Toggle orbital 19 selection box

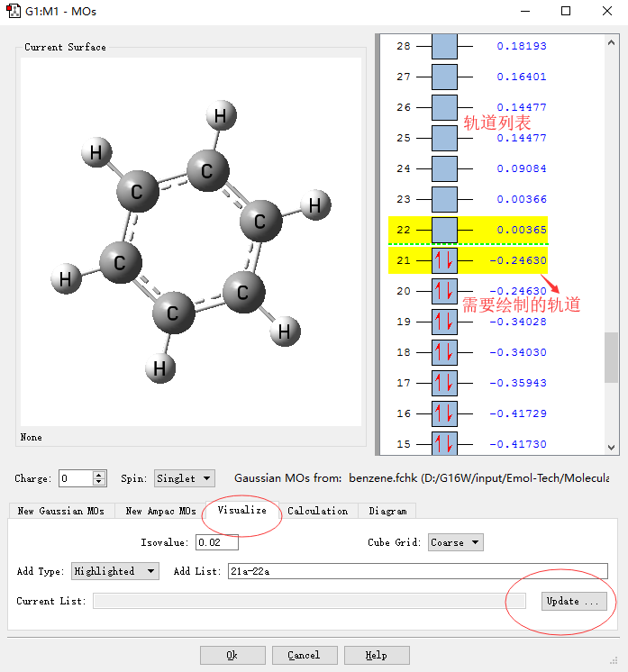pyautogui.click(x=444, y=322)
